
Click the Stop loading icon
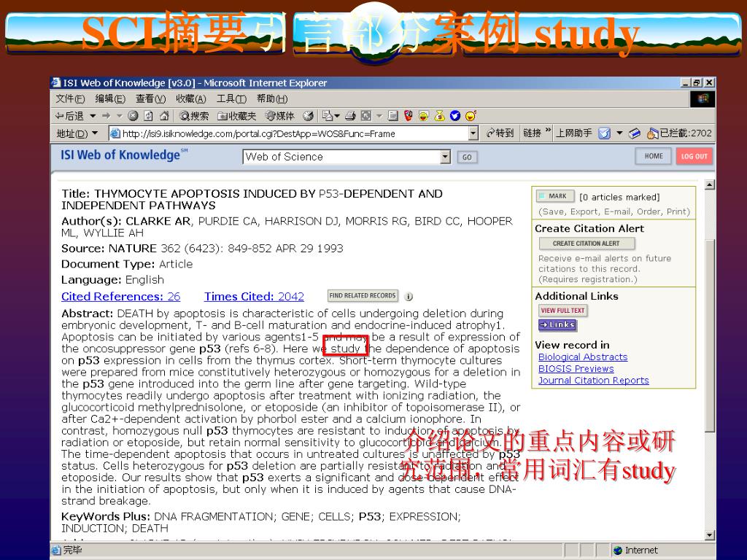[x=133, y=116]
